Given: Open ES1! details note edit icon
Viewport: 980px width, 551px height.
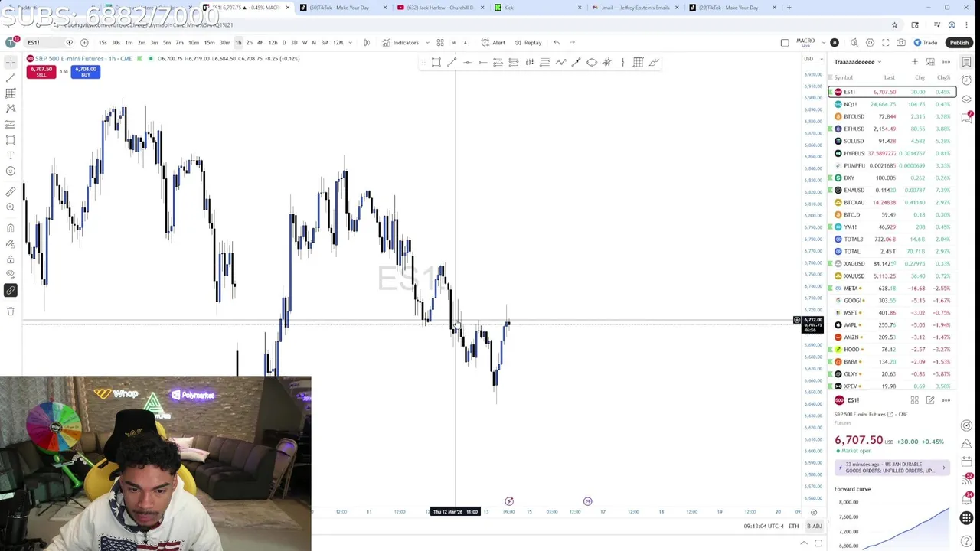Looking at the screenshot, I should point(930,400).
